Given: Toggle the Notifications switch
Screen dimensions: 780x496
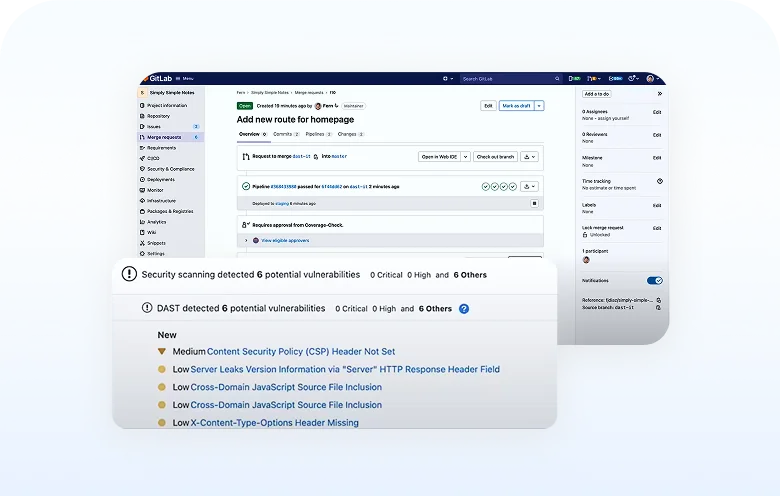Looking at the screenshot, I should point(654,281).
